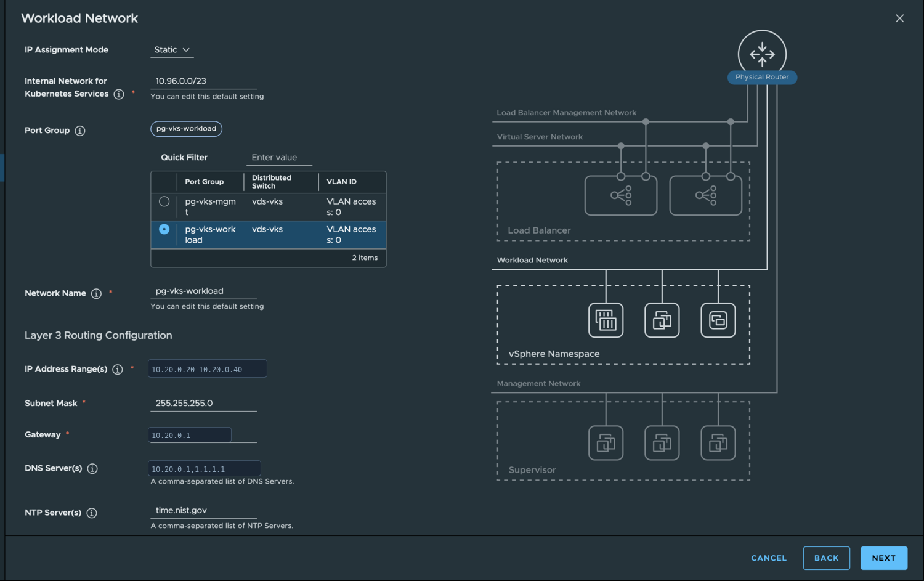The image size is (924, 581).
Task: Click the 'Management Network' diagram label
Action: tap(538, 383)
